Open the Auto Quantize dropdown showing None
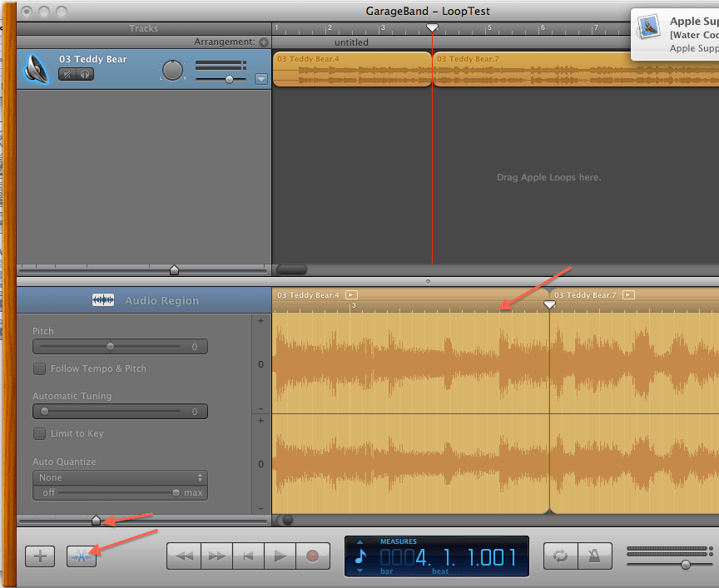Viewport: 719px width, 588px height. [x=120, y=477]
